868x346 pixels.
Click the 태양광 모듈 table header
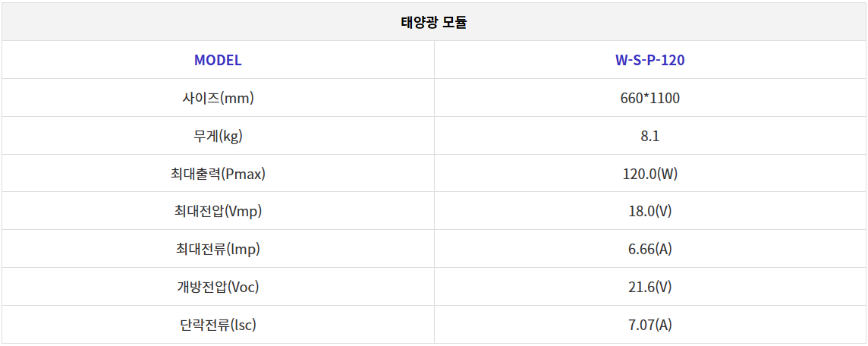tap(434, 22)
